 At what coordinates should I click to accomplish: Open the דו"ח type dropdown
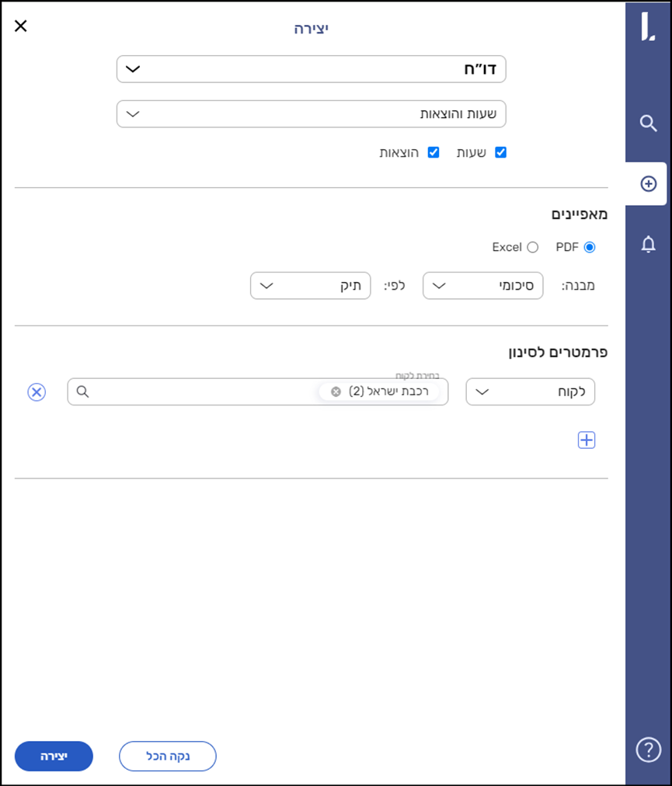pyautogui.click(x=311, y=69)
